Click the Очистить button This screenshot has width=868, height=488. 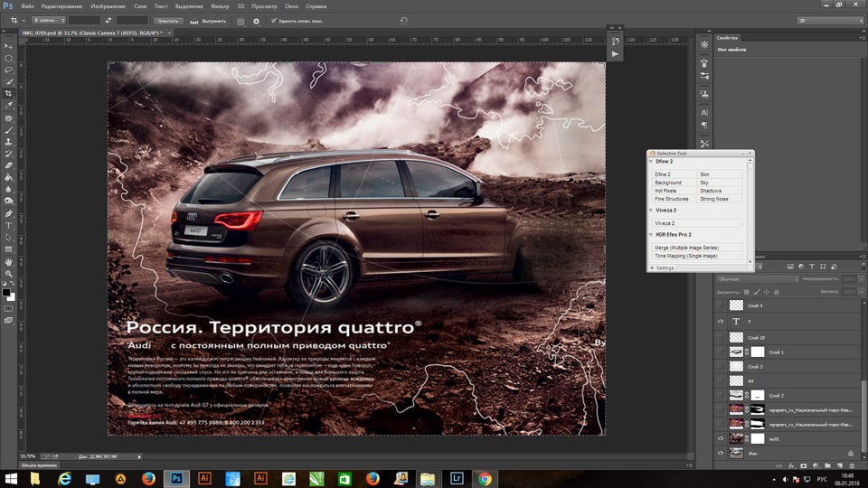click(x=166, y=20)
